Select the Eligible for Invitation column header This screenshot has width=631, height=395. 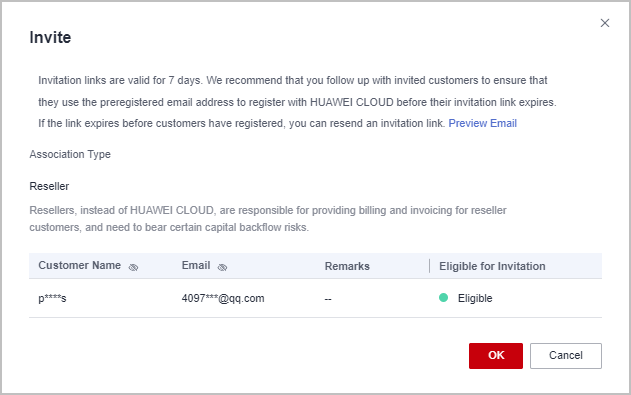click(x=492, y=266)
